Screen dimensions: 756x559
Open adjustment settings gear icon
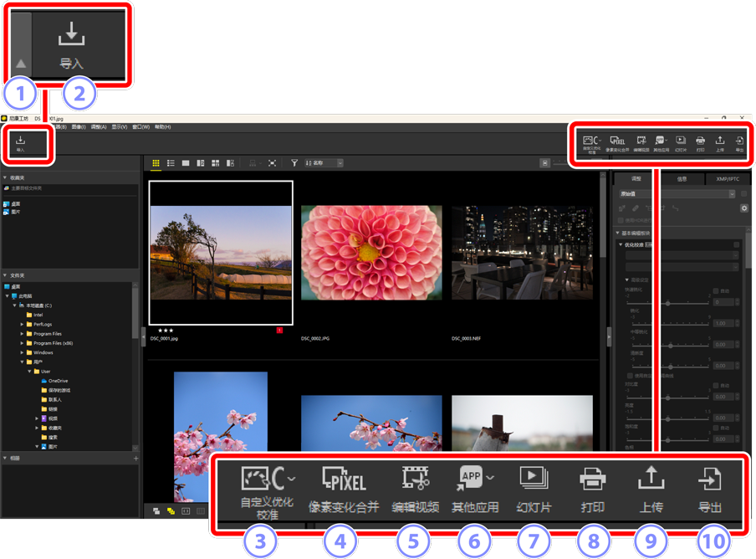[x=743, y=208]
